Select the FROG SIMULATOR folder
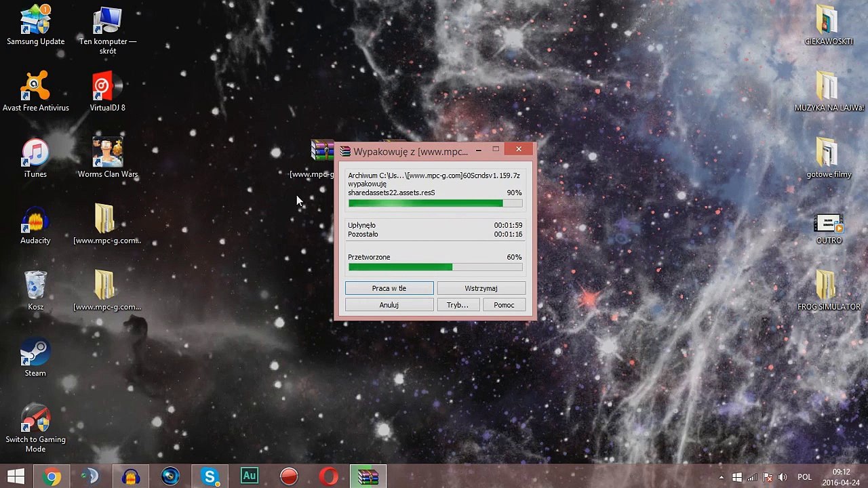The height and width of the screenshot is (488, 868). [828, 291]
